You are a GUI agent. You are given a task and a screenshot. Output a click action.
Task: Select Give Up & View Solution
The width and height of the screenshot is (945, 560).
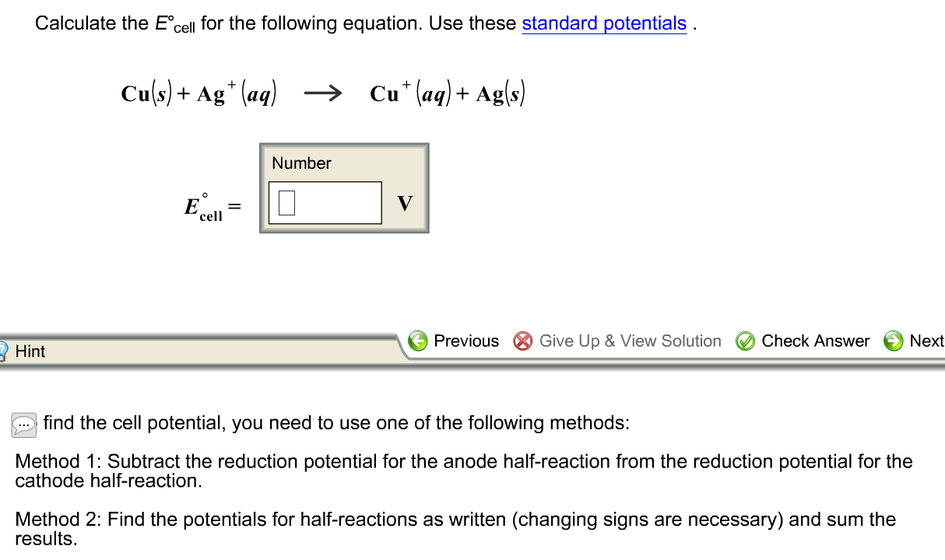(x=631, y=341)
